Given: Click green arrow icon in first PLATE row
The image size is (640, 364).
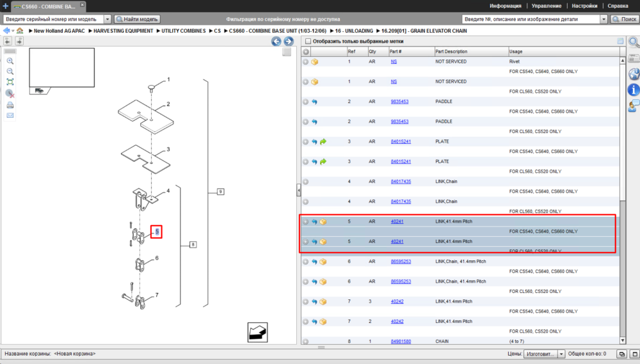Looking at the screenshot, I should pos(323,141).
